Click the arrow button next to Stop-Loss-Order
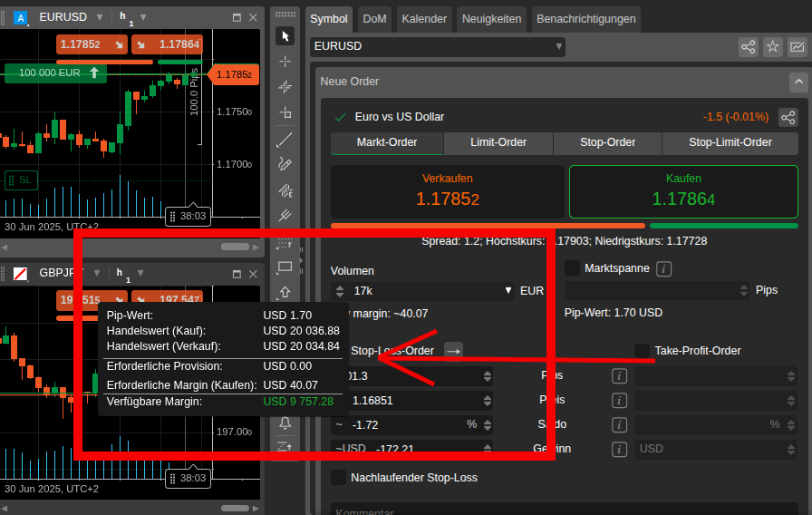812x515 pixels. click(x=454, y=351)
